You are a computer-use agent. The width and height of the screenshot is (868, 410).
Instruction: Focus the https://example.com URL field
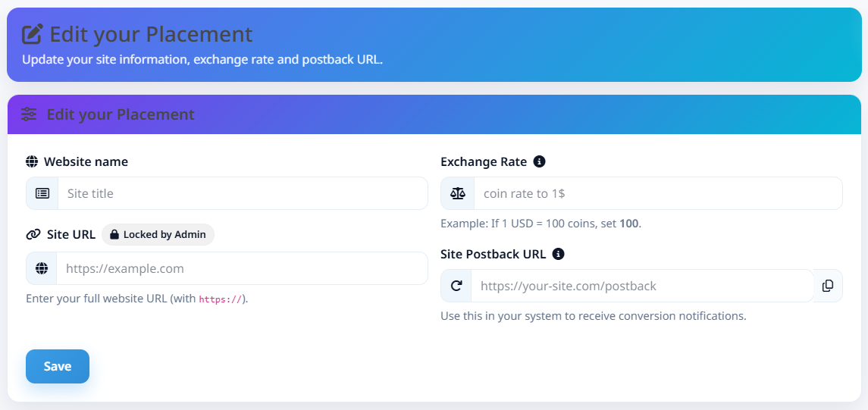point(243,268)
